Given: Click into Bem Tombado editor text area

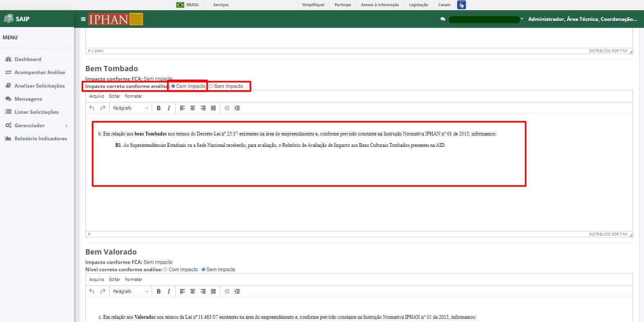Looking at the screenshot, I should [x=359, y=172].
